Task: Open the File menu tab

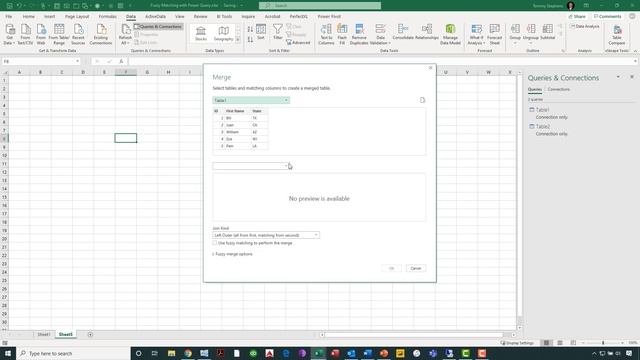Action: tap(9, 16)
